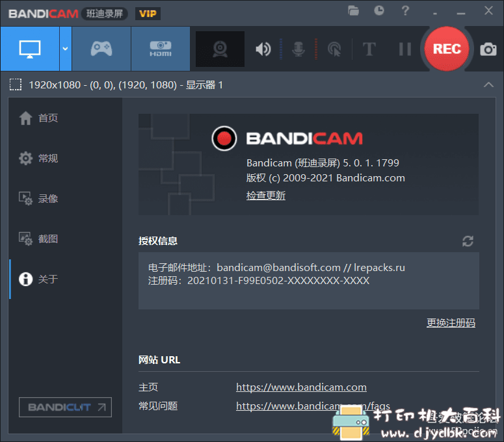
Task: Open https://www.bandicam.com homepage link
Action: 301,387
